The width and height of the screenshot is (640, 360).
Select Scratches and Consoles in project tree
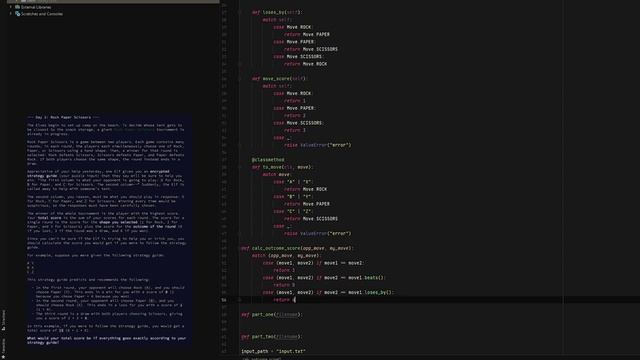point(42,13)
